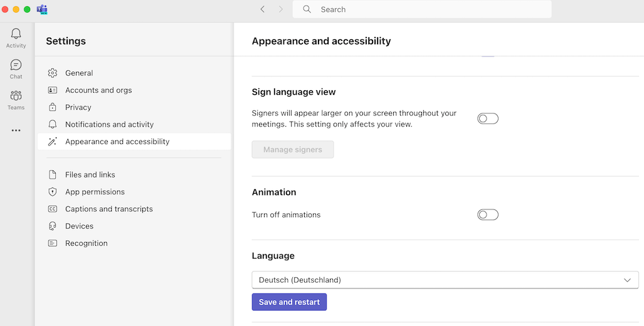644x326 pixels.
Task: Select Notifications and activity settings
Action: (109, 125)
